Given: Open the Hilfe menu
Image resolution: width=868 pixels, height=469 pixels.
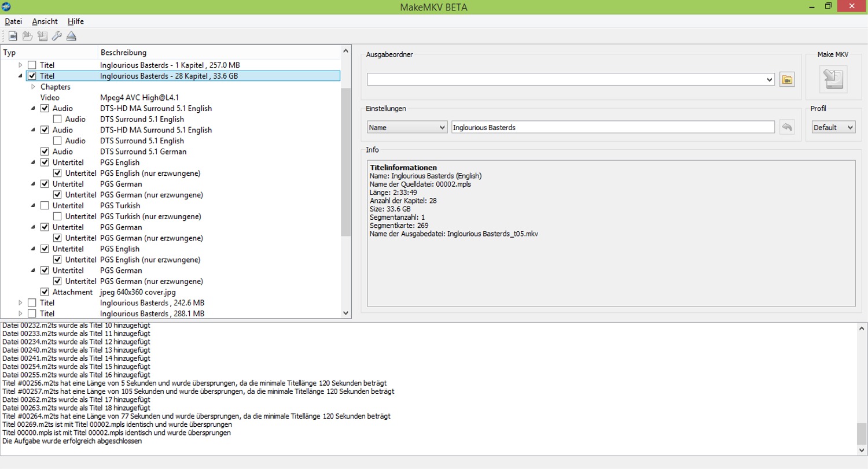Looking at the screenshot, I should coord(76,21).
